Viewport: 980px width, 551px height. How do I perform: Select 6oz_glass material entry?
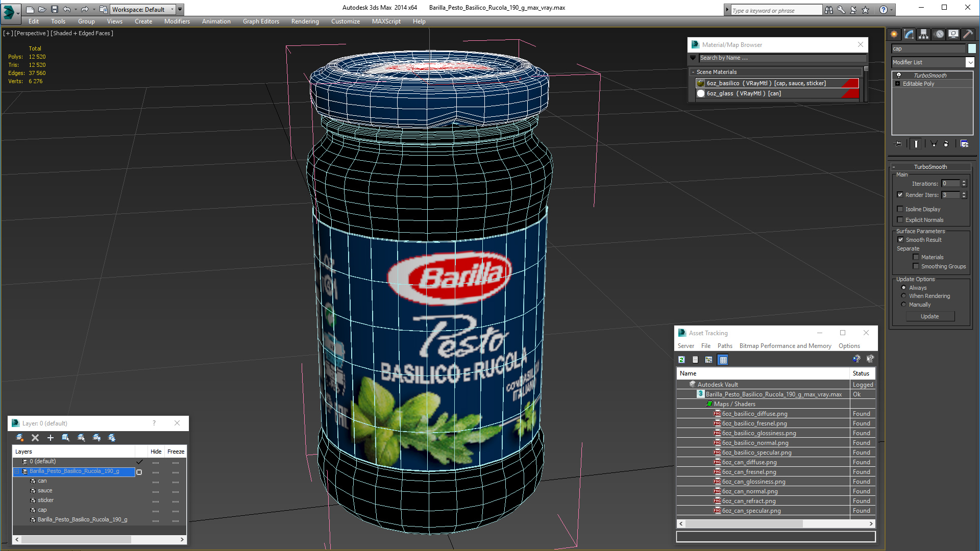[777, 93]
